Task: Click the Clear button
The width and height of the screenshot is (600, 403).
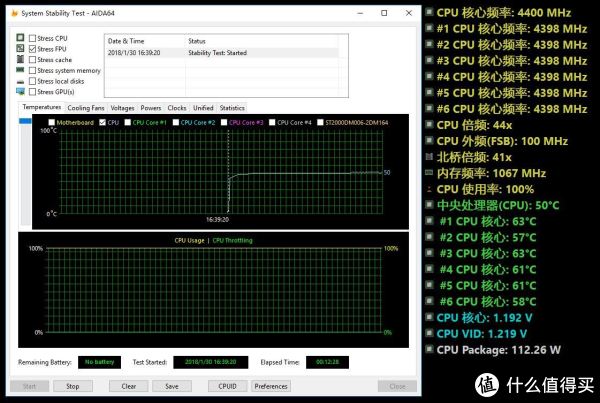Action: (129, 386)
